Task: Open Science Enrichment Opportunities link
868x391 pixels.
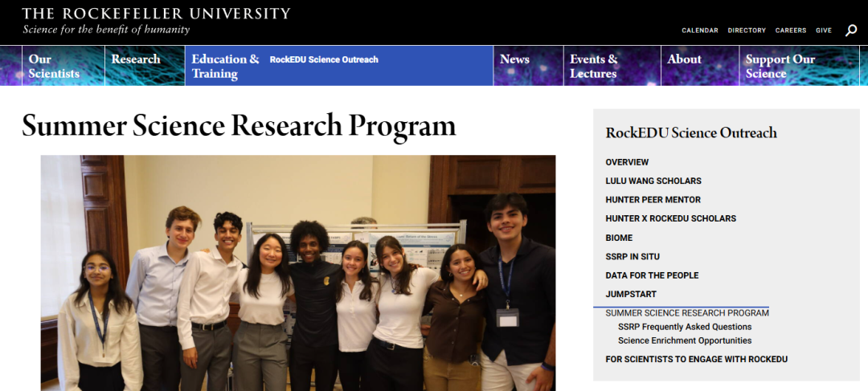Action: click(x=685, y=340)
